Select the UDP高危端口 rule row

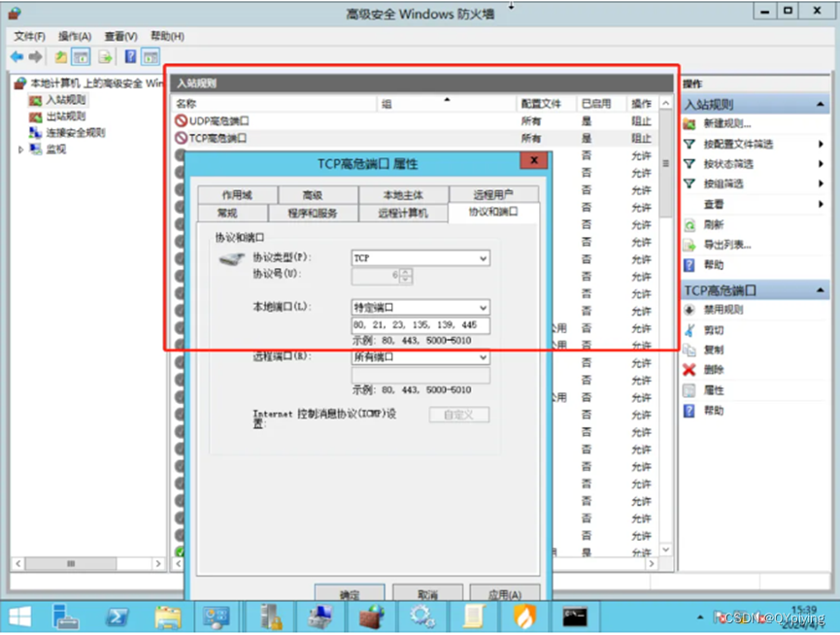416,121
